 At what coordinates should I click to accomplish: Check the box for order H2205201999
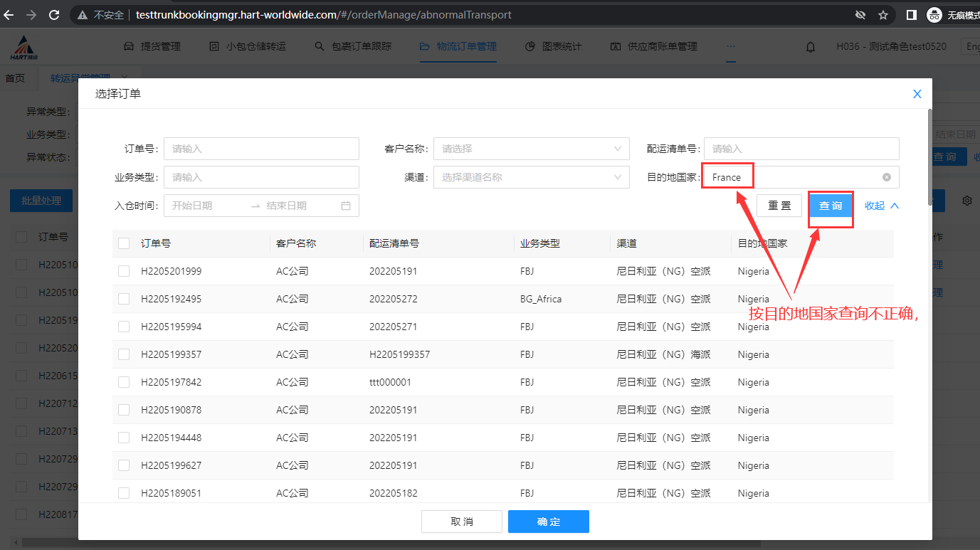pos(124,271)
